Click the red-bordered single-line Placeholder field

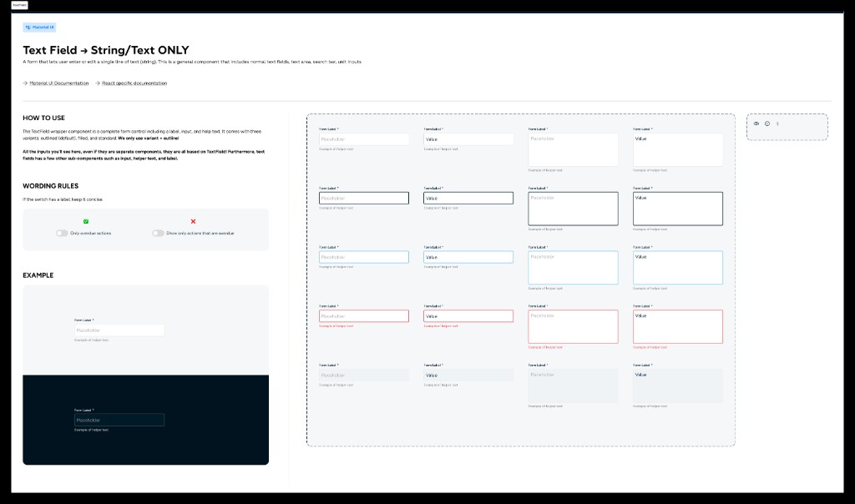pyautogui.click(x=364, y=316)
